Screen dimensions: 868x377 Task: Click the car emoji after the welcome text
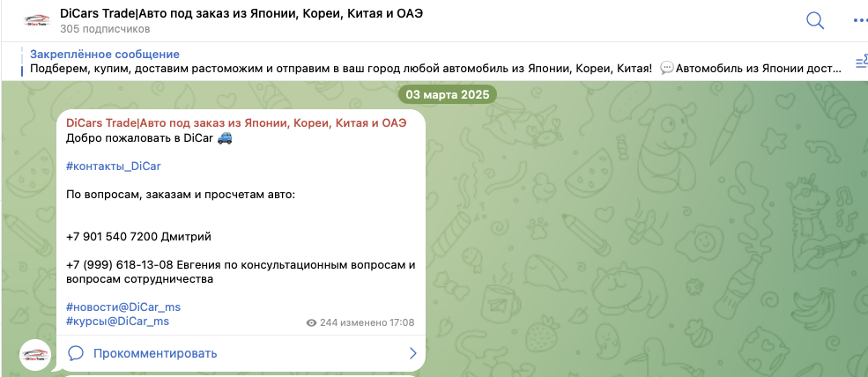coord(225,138)
